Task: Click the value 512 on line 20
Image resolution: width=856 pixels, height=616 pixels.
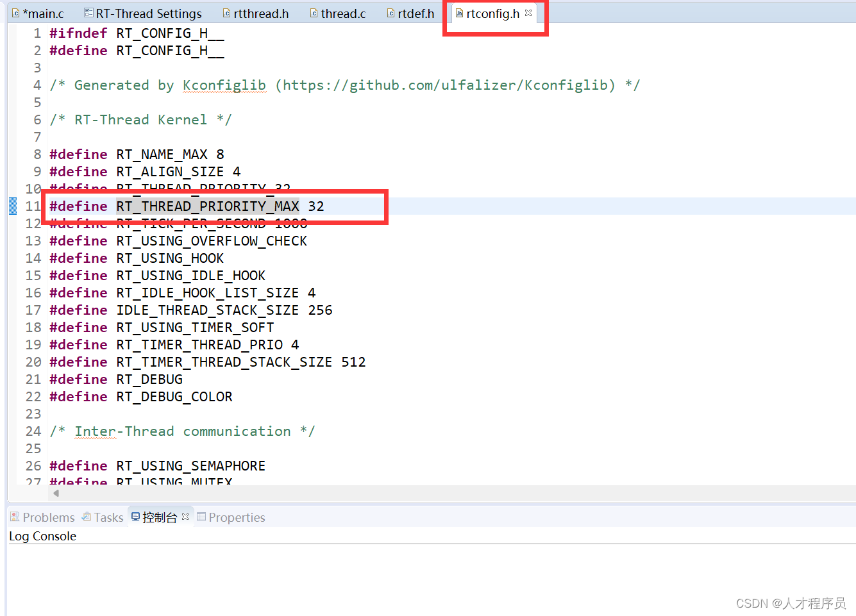Action: click(x=353, y=362)
